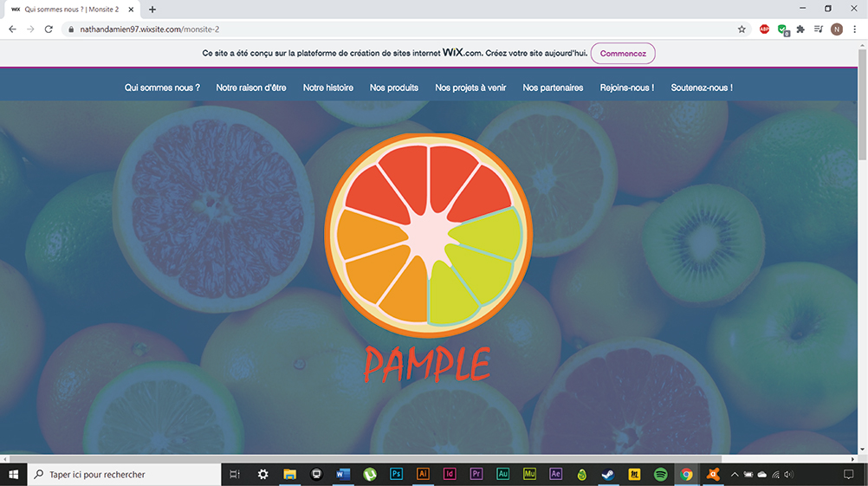Click the Adblock Plus extension icon
The image size is (868, 486).
764,29
